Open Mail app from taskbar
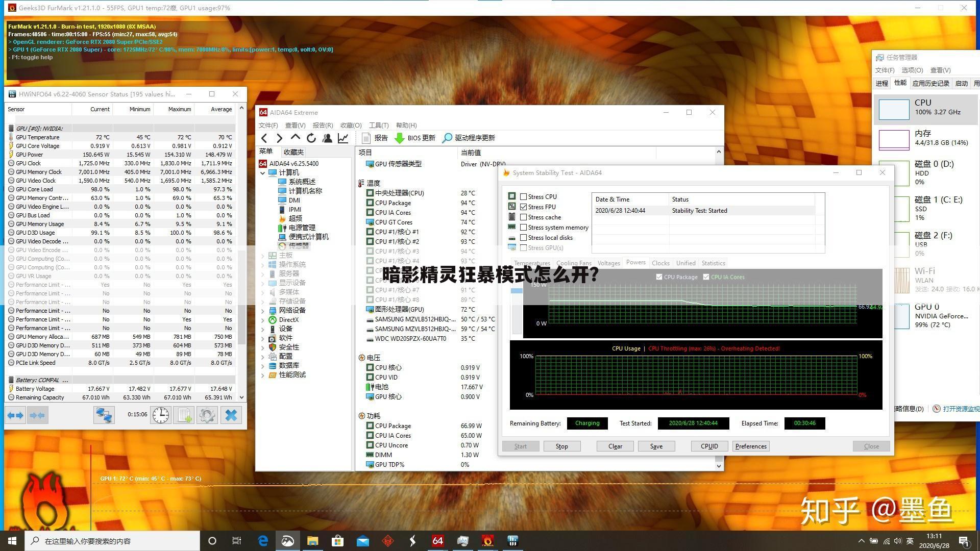 [x=362, y=541]
